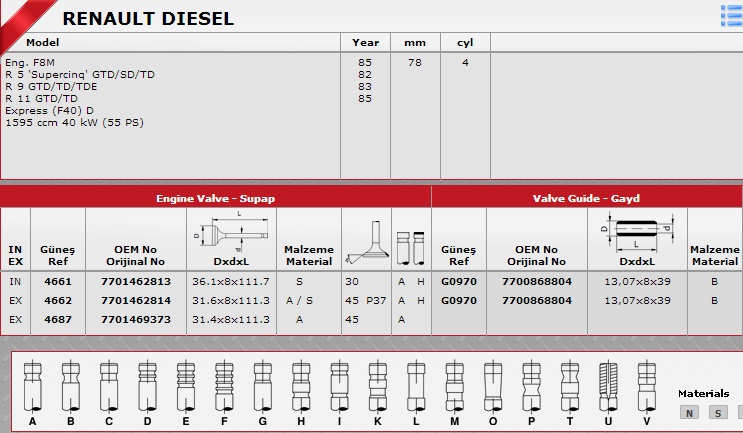Select valve stem type H diagram
Viewport: 743px width, 433px height.
(x=301, y=387)
